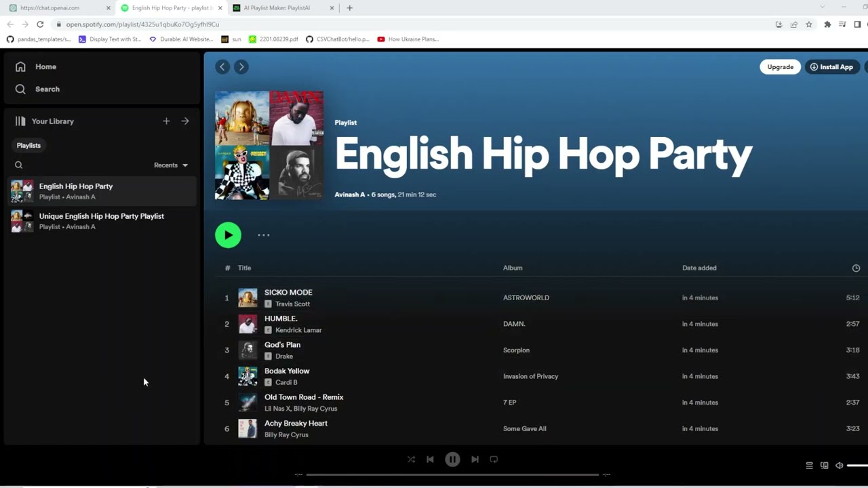
Task: Open the How Ukraine Plans... bookmark
Action: [408, 39]
